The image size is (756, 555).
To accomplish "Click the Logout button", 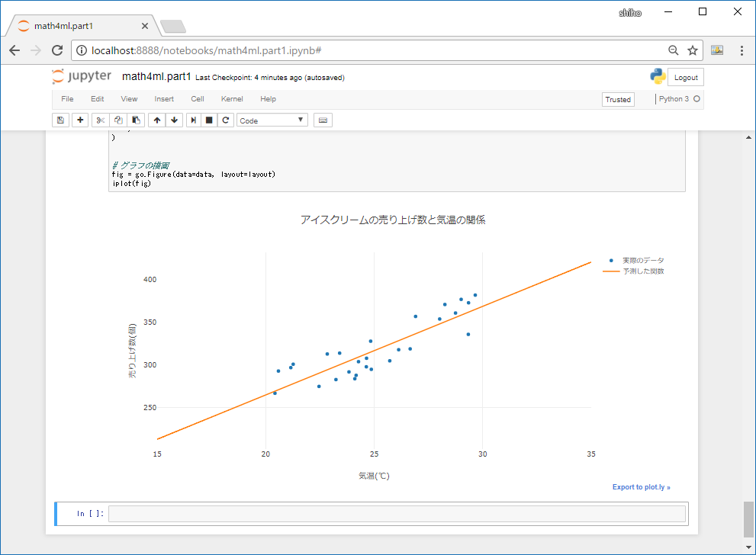I will (686, 77).
